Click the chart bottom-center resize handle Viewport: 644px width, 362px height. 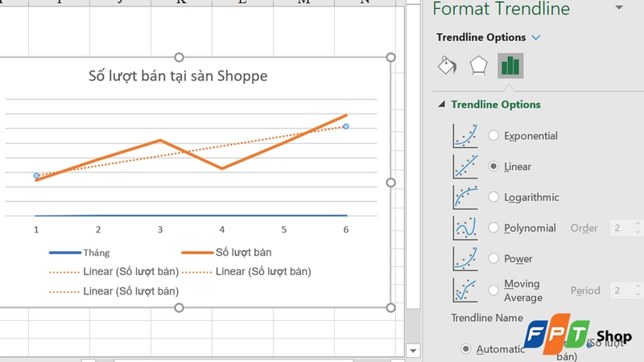click(179, 308)
